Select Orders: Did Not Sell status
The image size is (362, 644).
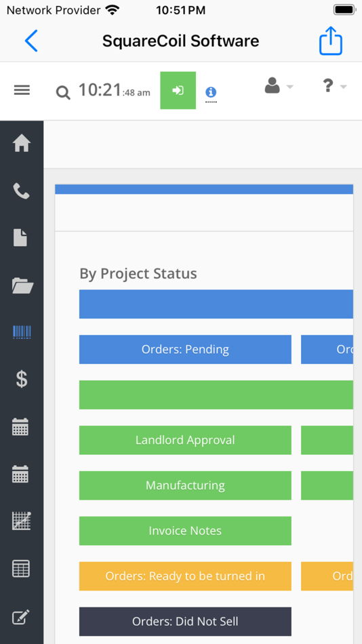pyautogui.click(x=185, y=622)
